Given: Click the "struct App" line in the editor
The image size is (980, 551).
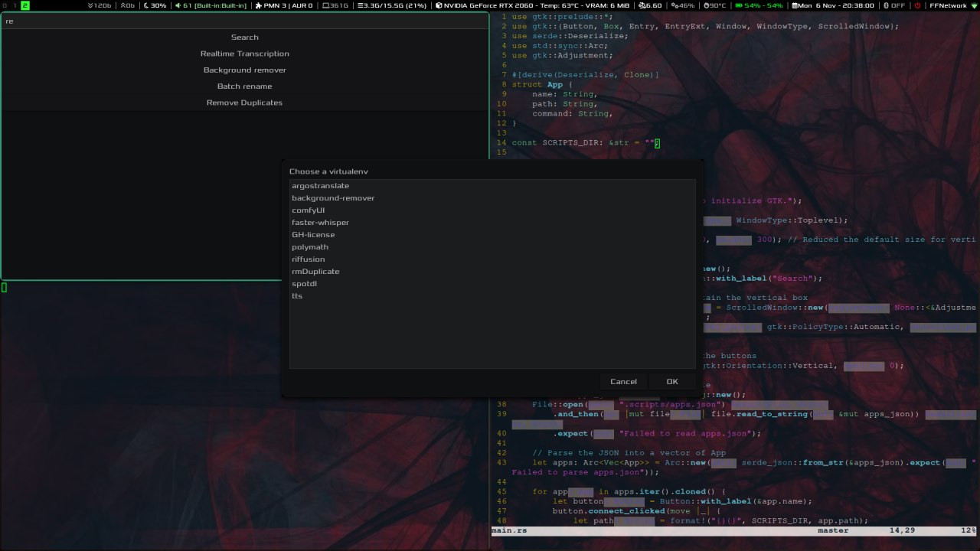Looking at the screenshot, I should tap(543, 84).
